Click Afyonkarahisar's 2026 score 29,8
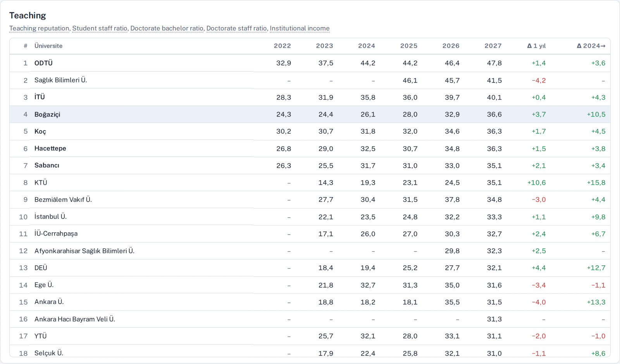 pyautogui.click(x=452, y=251)
